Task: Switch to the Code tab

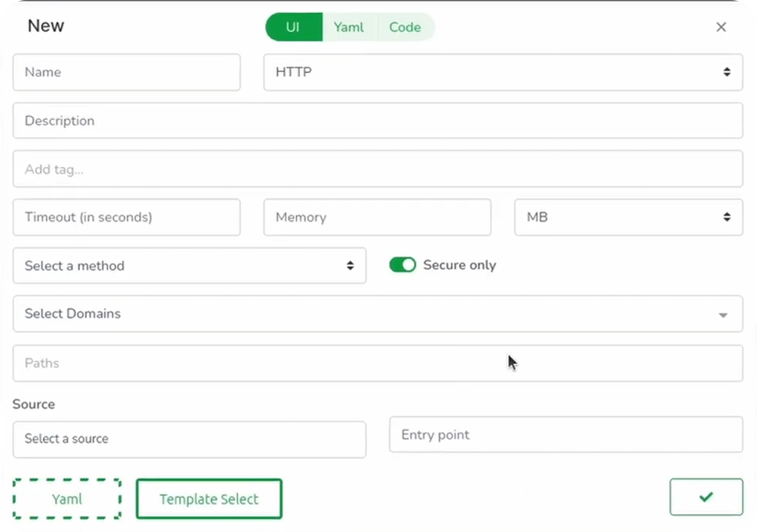Action: point(405,27)
